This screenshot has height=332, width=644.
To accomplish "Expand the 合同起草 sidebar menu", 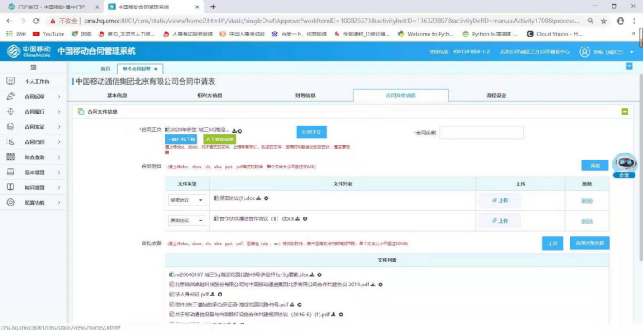I will tap(36, 96).
